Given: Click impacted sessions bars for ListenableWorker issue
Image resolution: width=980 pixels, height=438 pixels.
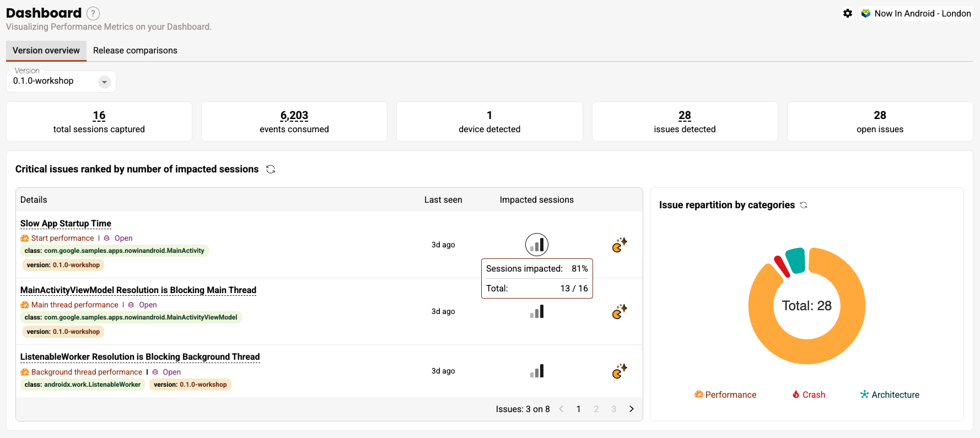Looking at the screenshot, I should pyautogui.click(x=537, y=371).
